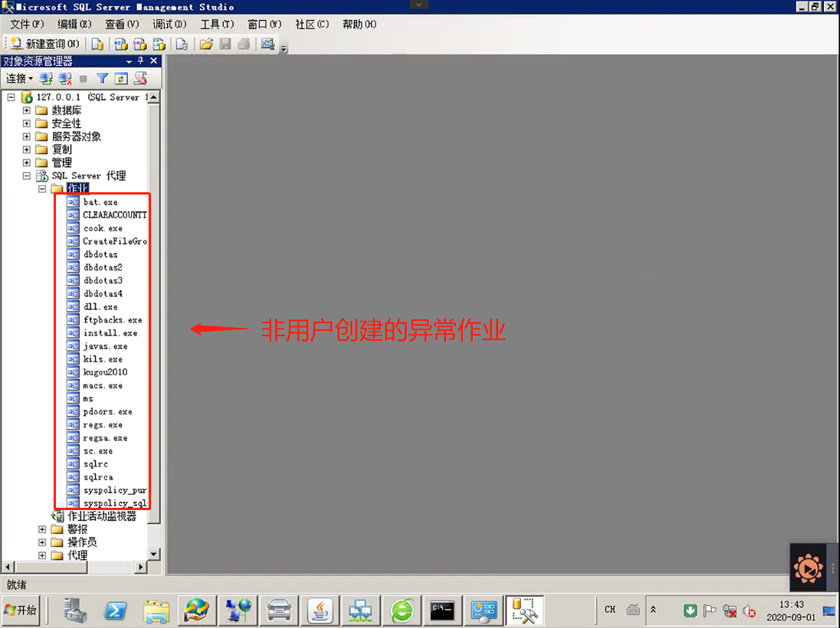
Task: Click the Activity Monitor toolbar icon
Action: coord(267,44)
